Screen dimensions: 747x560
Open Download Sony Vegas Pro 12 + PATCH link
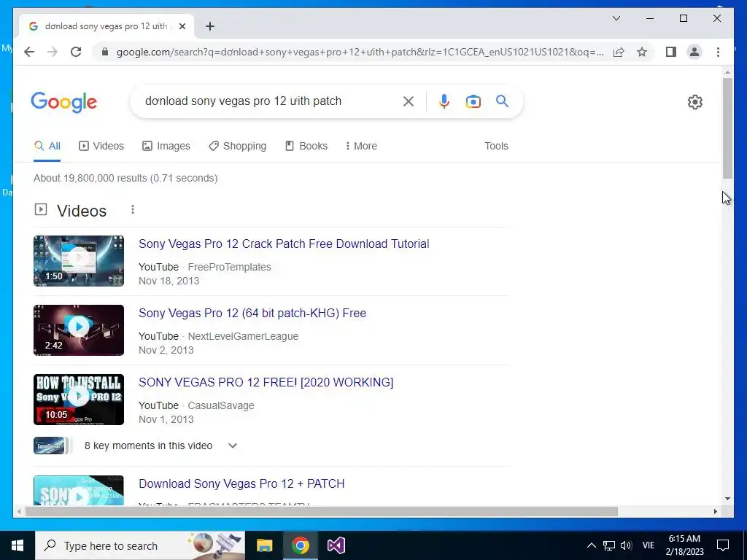coord(241,484)
